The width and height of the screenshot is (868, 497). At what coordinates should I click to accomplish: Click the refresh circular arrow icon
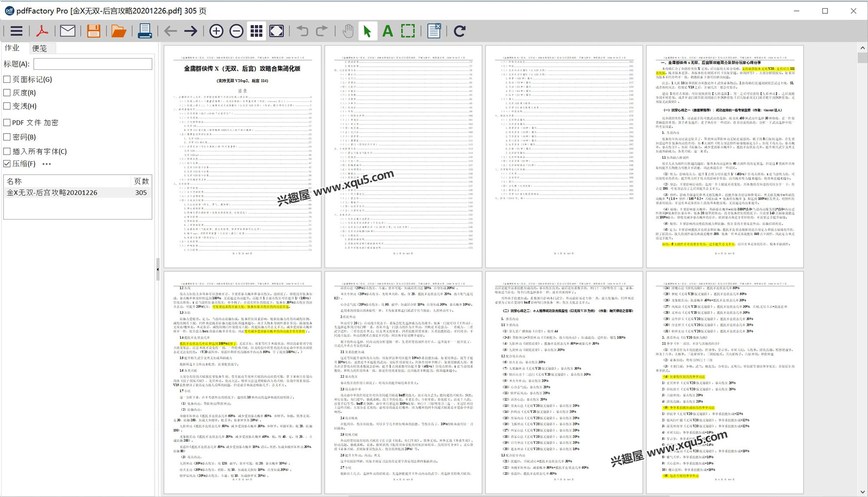(459, 31)
